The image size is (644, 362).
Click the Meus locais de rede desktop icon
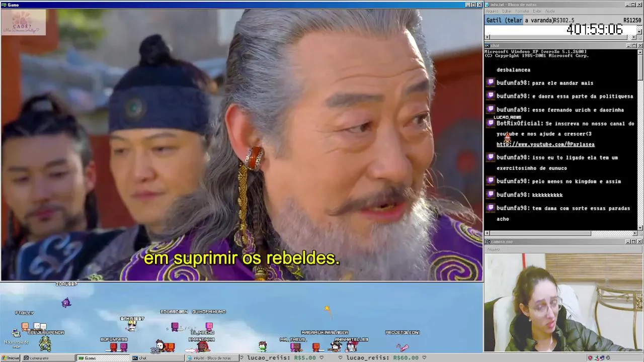pyautogui.click(x=17, y=338)
